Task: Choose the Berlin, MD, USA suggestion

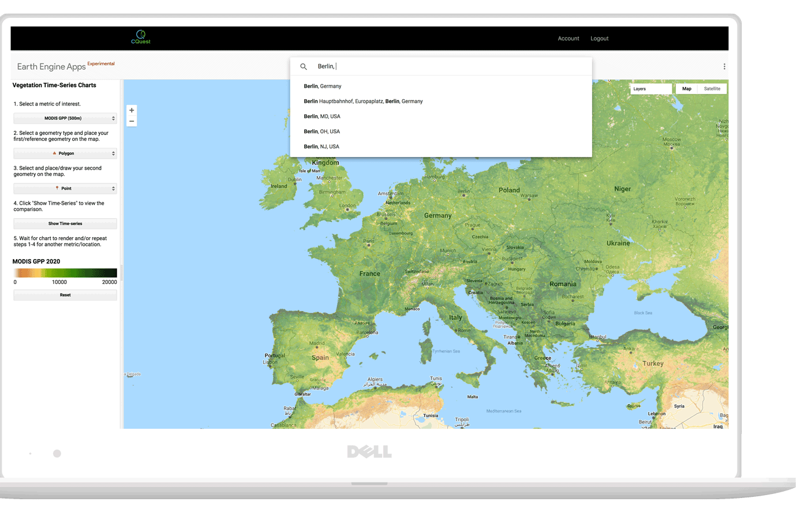Action: point(441,116)
